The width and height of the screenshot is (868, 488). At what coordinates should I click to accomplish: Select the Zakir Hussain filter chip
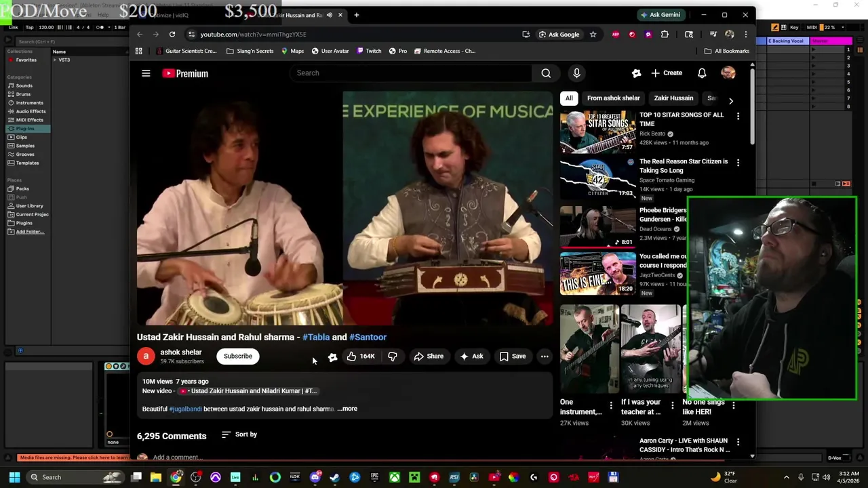[673, 98]
